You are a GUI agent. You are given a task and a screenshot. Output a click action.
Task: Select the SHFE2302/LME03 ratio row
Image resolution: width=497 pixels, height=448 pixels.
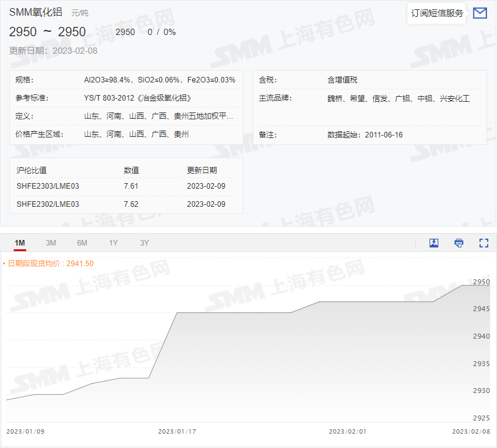tap(48, 204)
